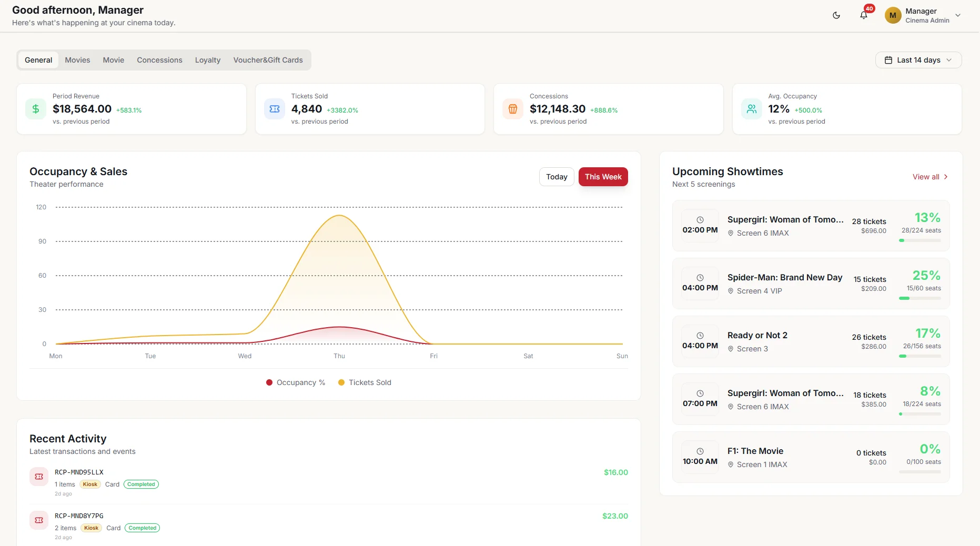
Task: Toggle Occupancy % legend series
Action: tap(296, 382)
